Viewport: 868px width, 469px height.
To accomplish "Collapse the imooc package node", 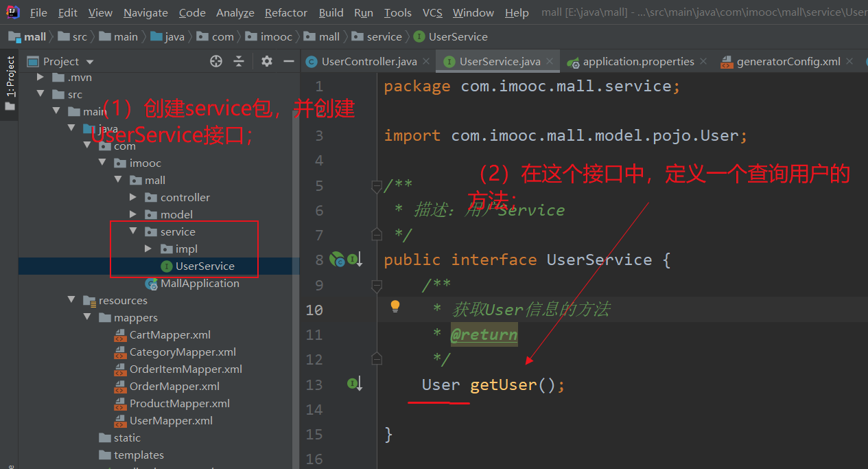I will [102, 163].
